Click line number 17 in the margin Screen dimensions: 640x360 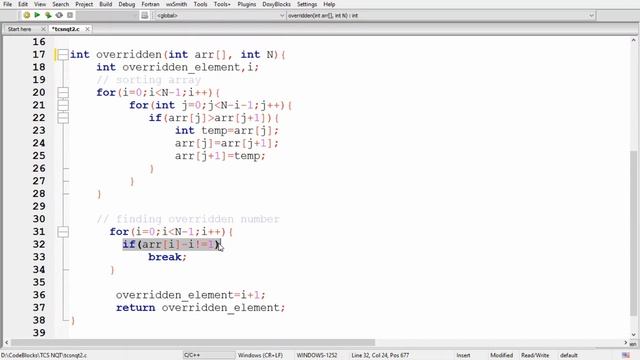point(39,54)
